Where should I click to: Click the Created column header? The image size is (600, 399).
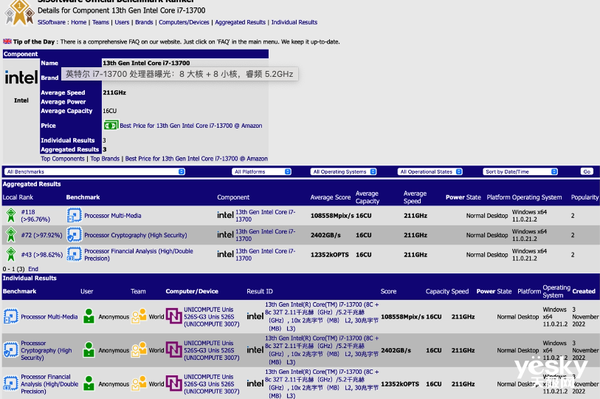584,291
